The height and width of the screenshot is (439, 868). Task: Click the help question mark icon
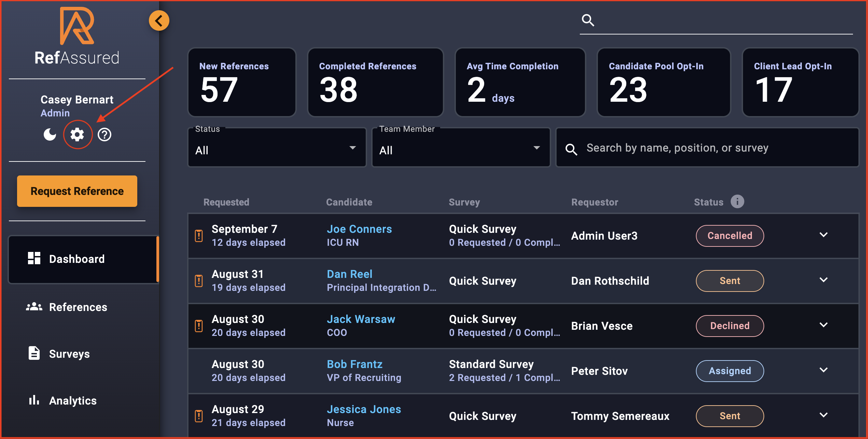(104, 134)
